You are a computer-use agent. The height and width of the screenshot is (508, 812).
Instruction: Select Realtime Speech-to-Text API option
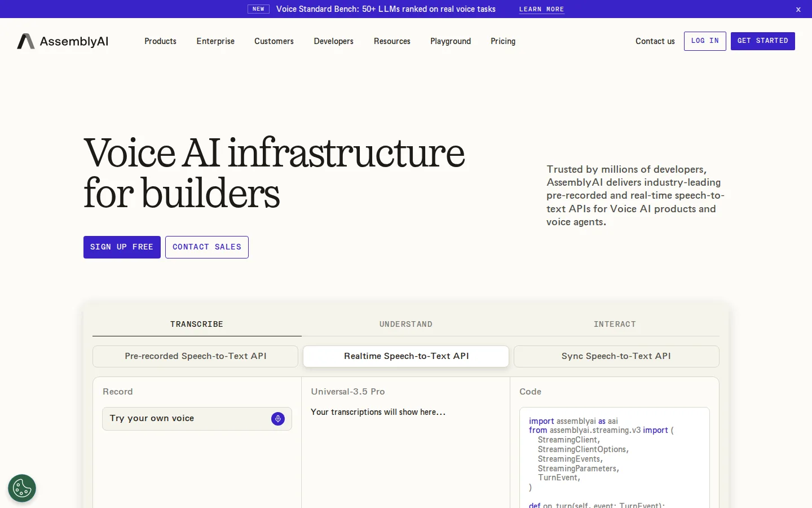tap(406, 356)
